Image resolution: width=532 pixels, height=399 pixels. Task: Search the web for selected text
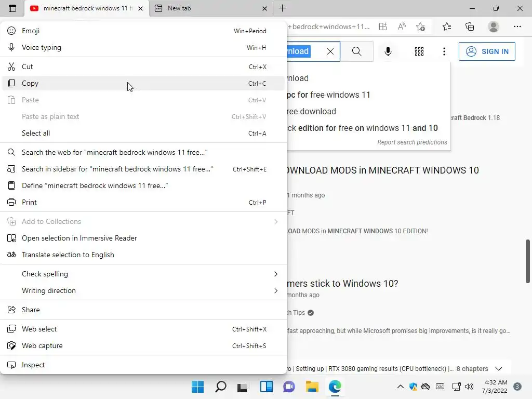(x=143, y=152)
